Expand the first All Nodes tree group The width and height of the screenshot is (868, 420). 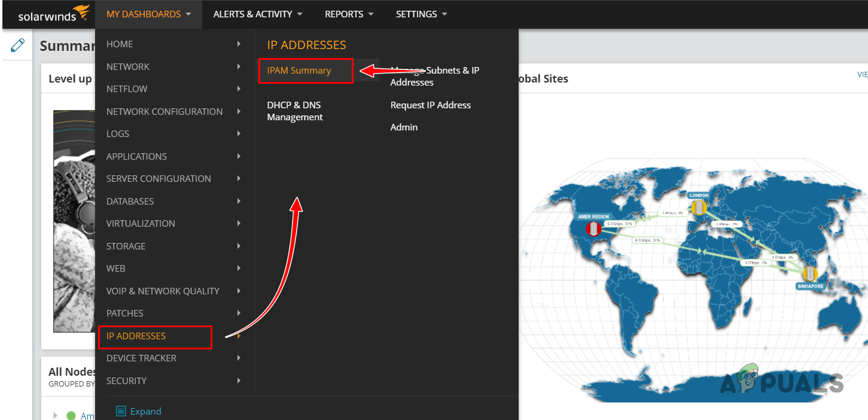pyautogui.click(x=56, y=415)
